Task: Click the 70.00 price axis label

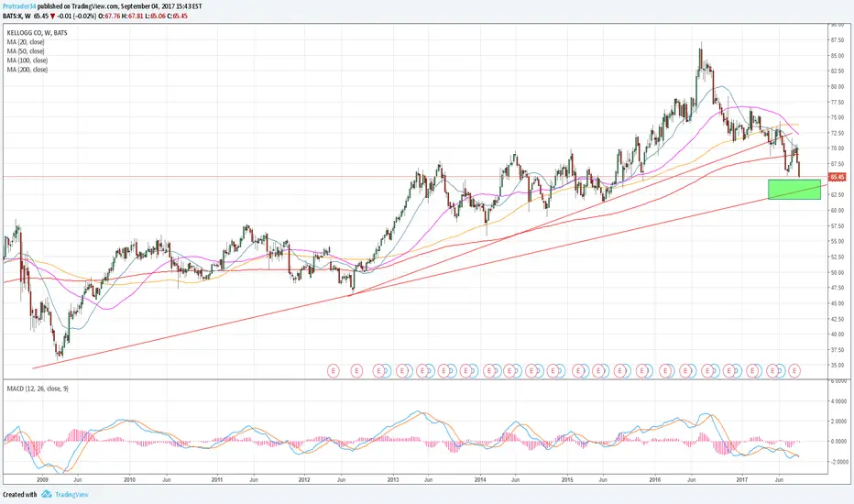Action: 838,148
